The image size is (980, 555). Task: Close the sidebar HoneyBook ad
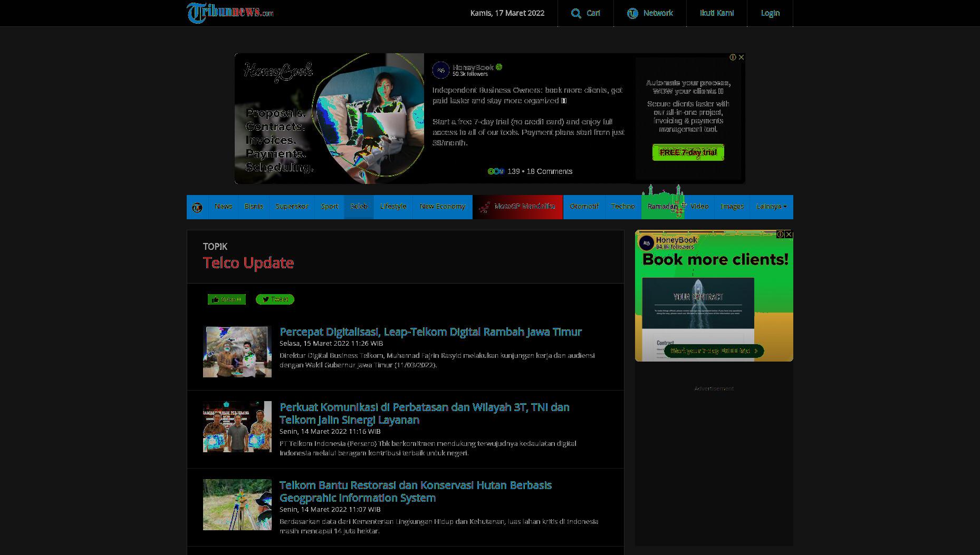[789, 234]
